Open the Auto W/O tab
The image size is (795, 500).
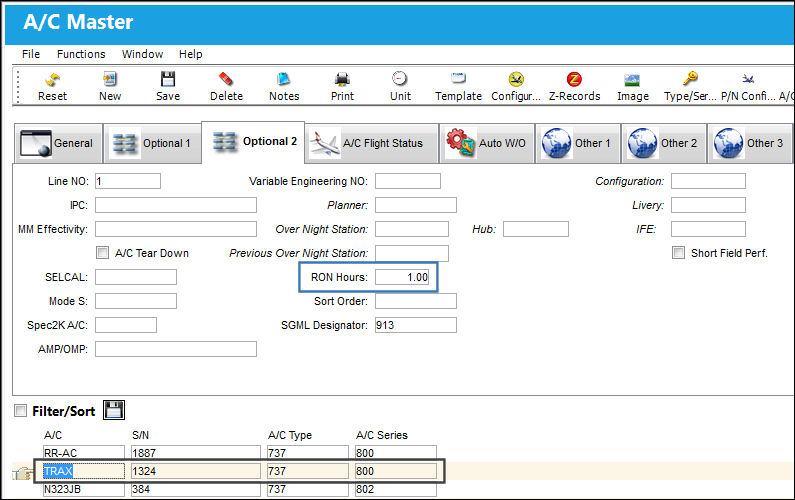487,144
